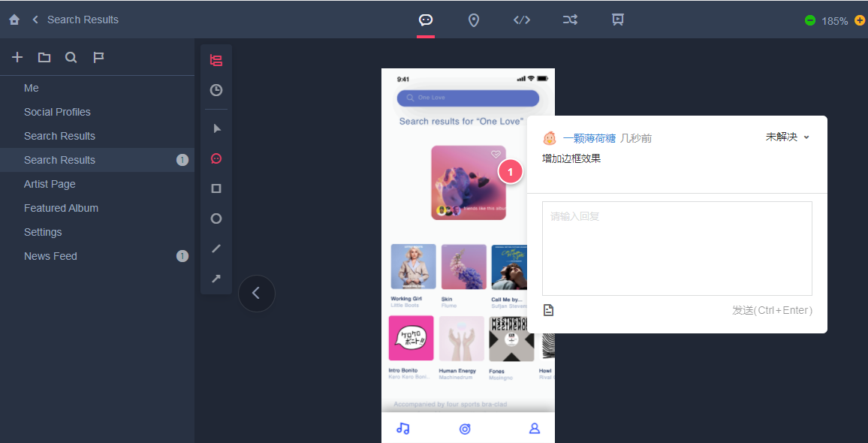The image size is (868, 443).
Task: Switch to the code inspect tab
Action: click(x=521, y=20)
